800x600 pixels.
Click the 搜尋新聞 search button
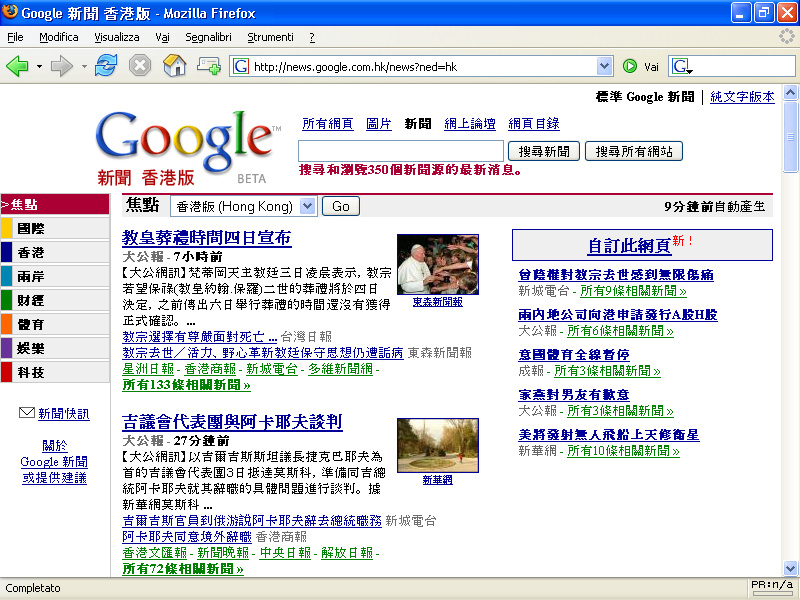pyautogui.click(x=544, y=151)
